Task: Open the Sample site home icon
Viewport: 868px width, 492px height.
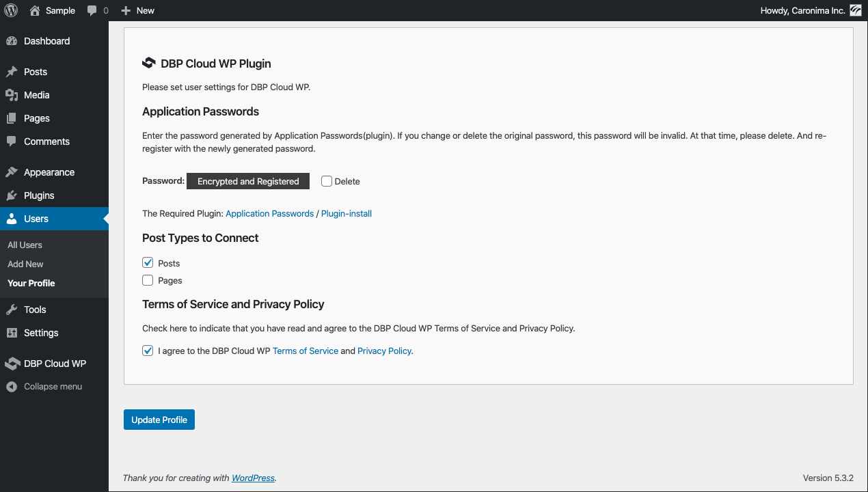Action: tap(36, 10)
